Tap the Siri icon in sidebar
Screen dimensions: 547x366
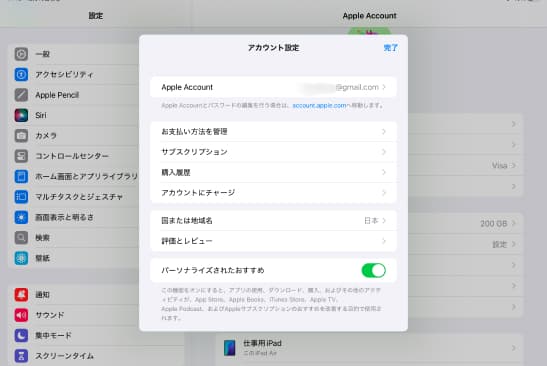pyautogui.click(x=21, y=115)
